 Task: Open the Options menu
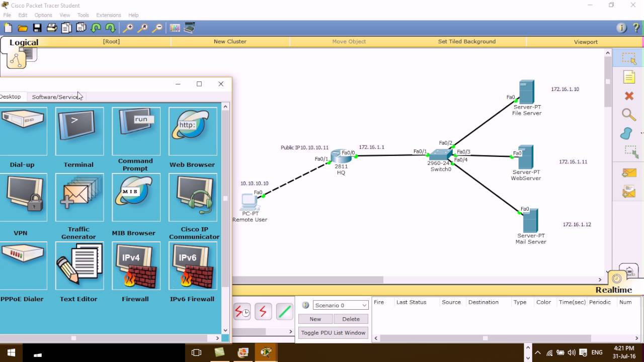43,15
